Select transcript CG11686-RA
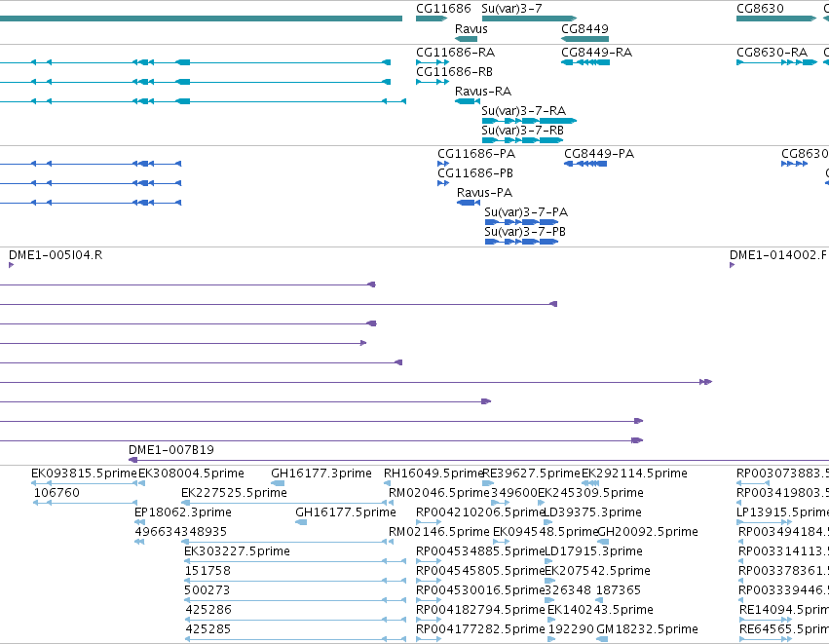The image size is (829, 644). tap(455, 53)
